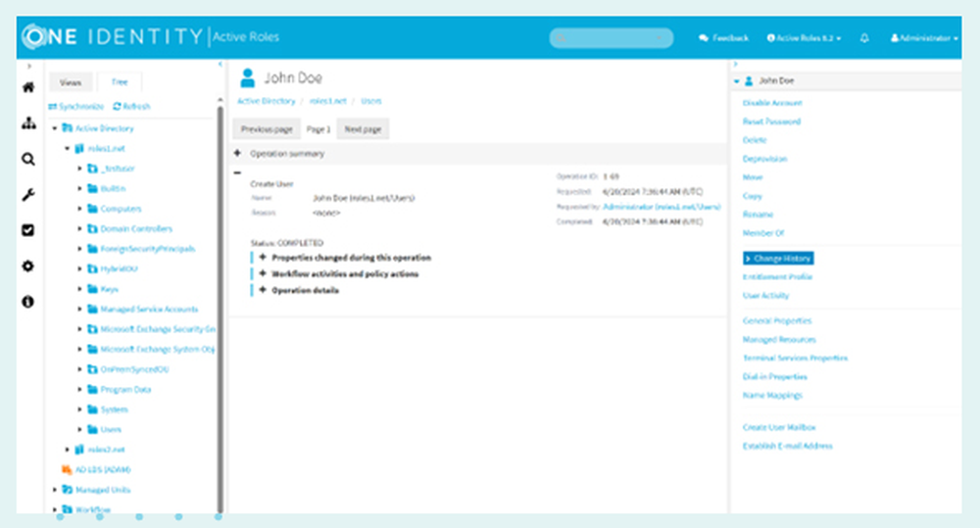
Task: Click in the header search field
Action: (612, 38)
